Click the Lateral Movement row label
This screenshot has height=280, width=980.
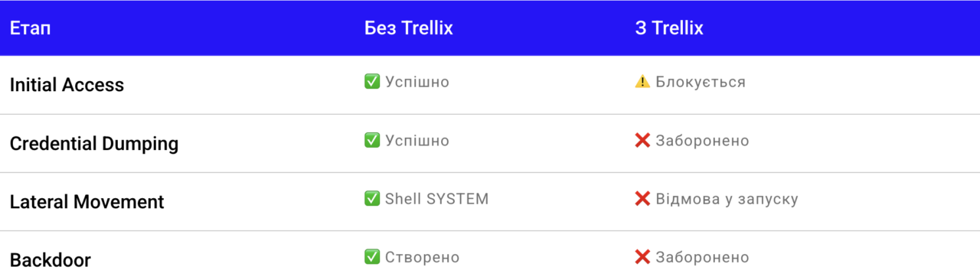pyautogui.click(x=87, y=202)
